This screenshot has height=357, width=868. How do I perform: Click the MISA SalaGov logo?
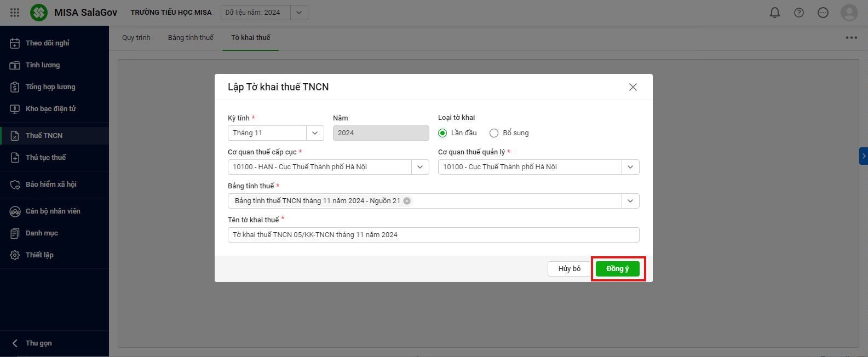tap(39, 13)
